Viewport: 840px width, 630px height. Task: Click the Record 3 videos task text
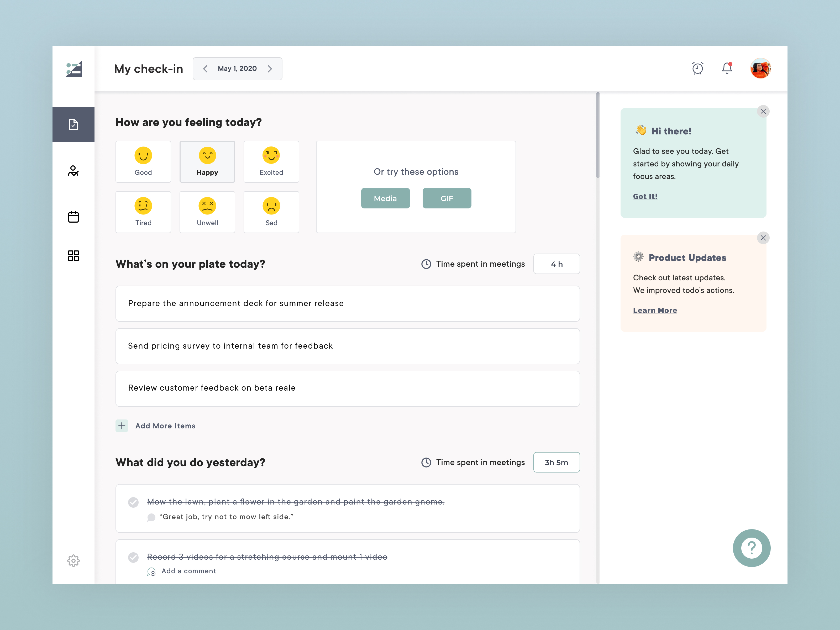point(267,557)
